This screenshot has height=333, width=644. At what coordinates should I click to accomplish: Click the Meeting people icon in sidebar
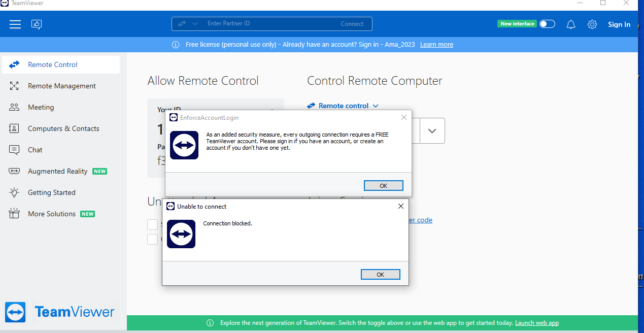14,107
